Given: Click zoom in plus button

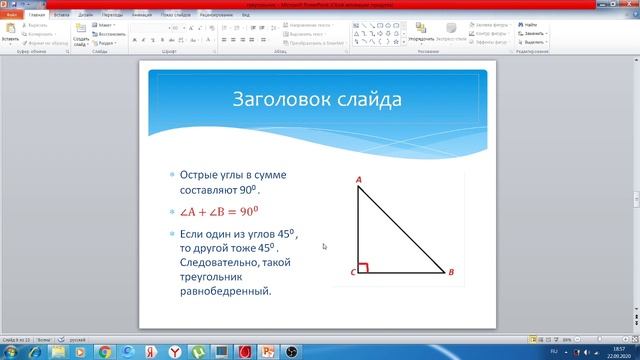Looking at the screenshot, I should click(625, 340).
